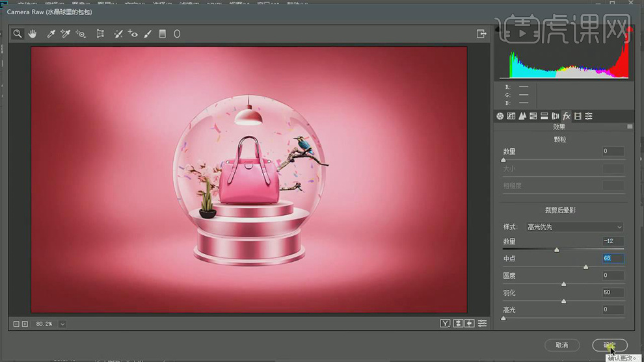Click the 中点 value field showing 68
The image size is (644, 362).
pos(613,258)
